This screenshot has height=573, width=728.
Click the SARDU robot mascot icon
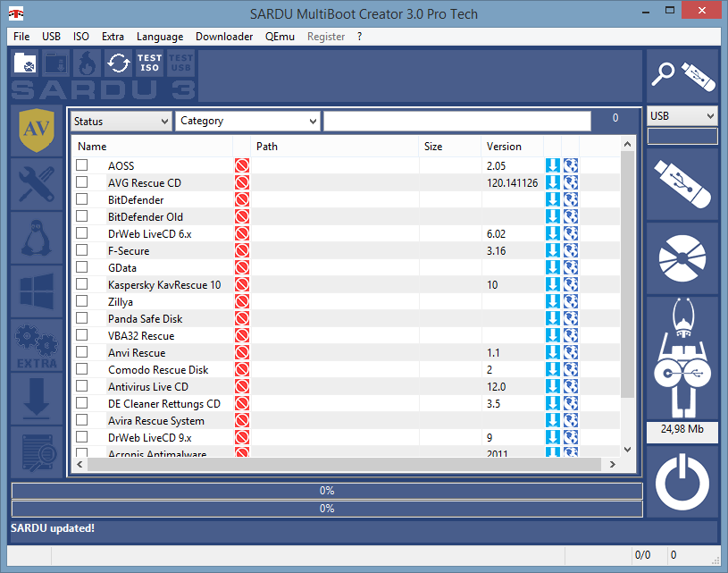[x=682, y=358]
